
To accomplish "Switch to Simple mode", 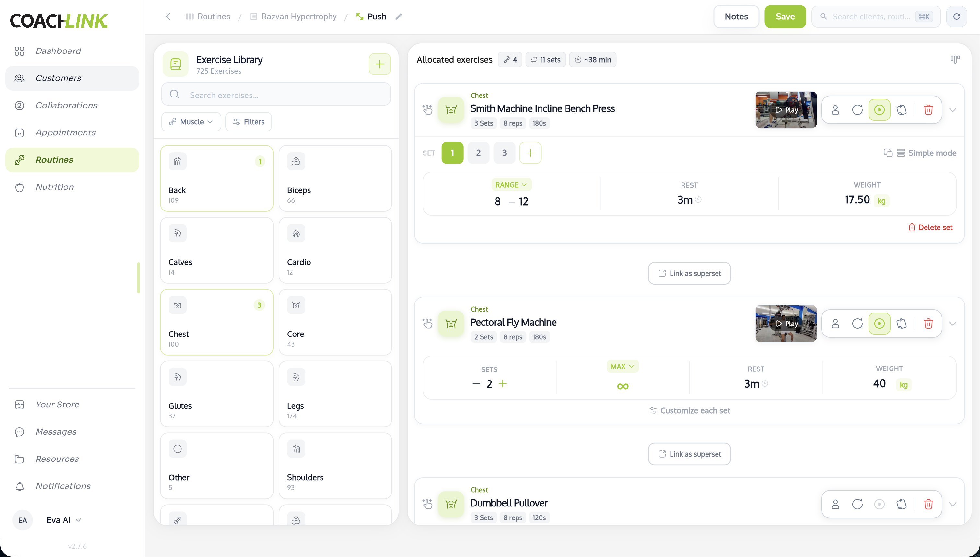I will [927, 153].
